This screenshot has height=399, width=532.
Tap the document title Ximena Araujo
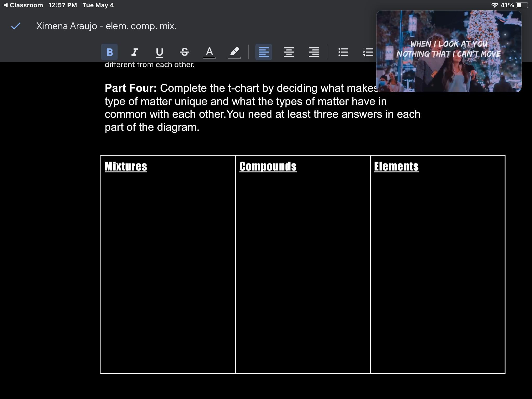pyautogui.click(x=106, y=26)
